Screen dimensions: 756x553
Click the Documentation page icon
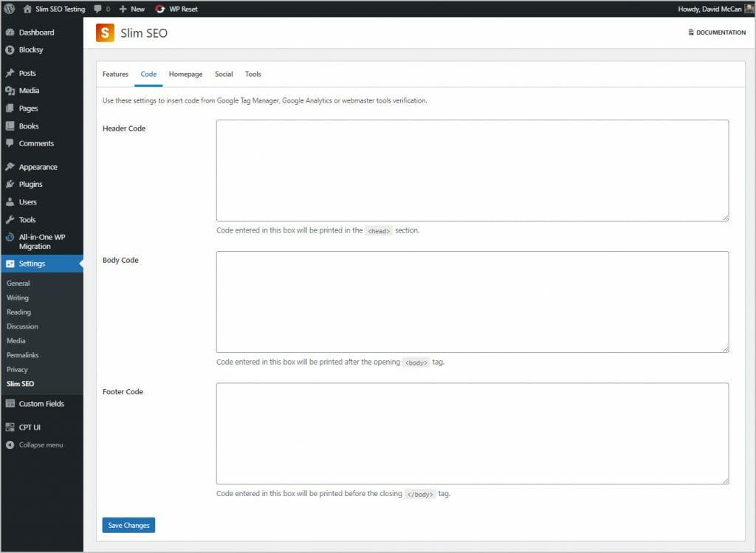pyautogui.click(x=690, y=32)
